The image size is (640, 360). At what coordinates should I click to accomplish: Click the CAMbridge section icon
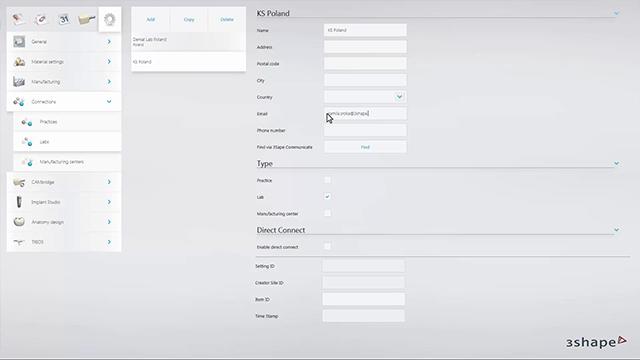[x=19, y=182]
